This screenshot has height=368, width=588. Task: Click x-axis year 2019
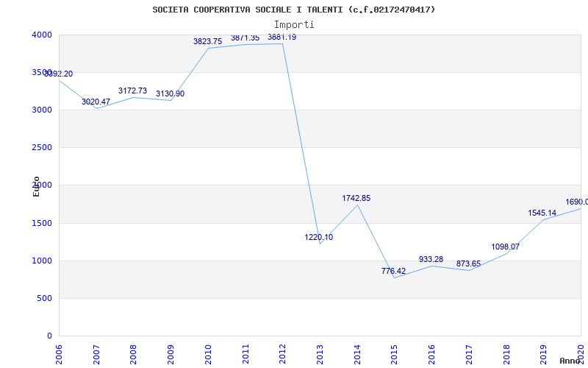coord(544,355)
